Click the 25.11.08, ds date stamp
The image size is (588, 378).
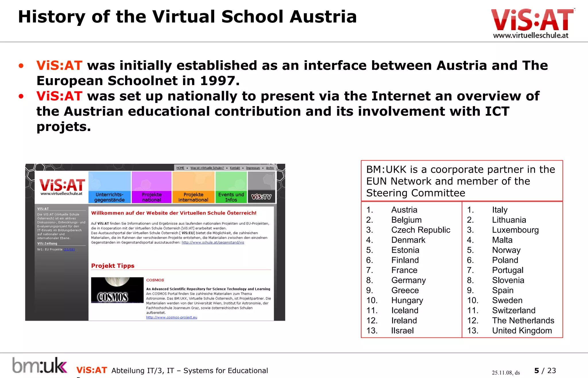pyautogui.click(x=506, y=373)
